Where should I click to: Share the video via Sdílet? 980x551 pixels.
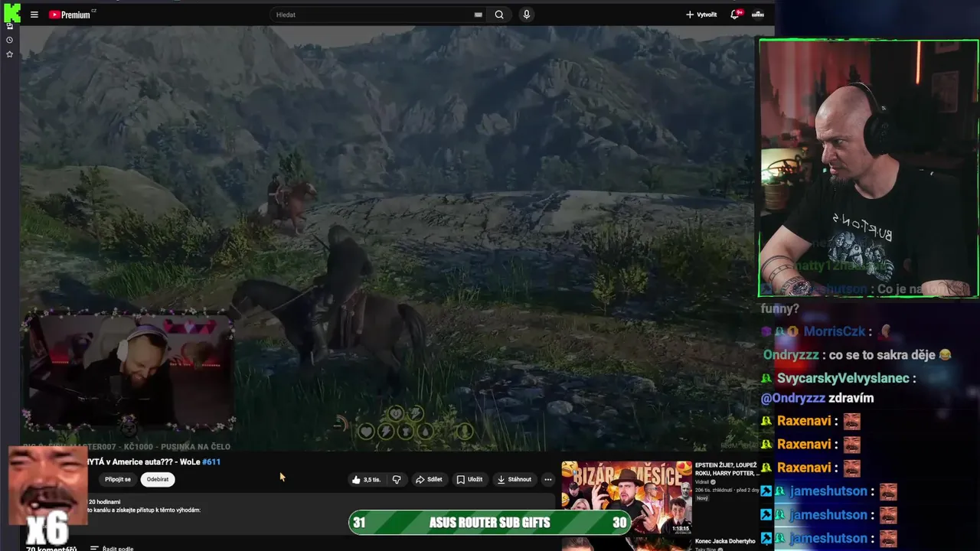tap(429, 480)
